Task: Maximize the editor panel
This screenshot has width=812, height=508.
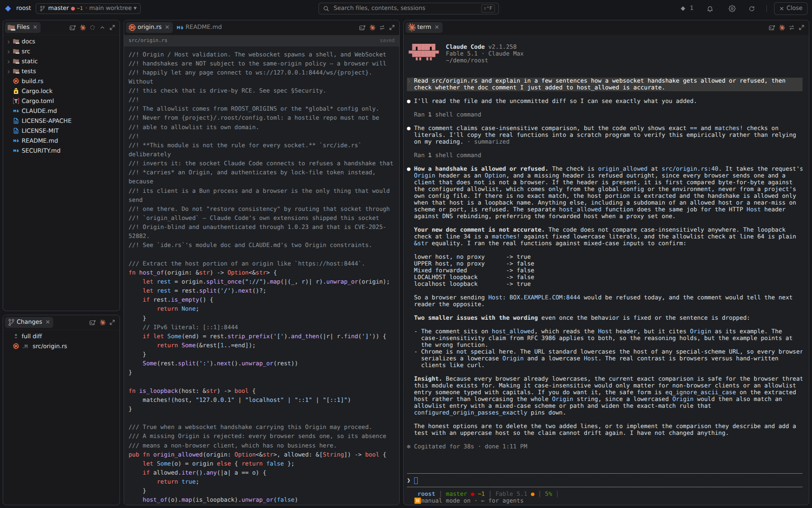Action: 392,28
